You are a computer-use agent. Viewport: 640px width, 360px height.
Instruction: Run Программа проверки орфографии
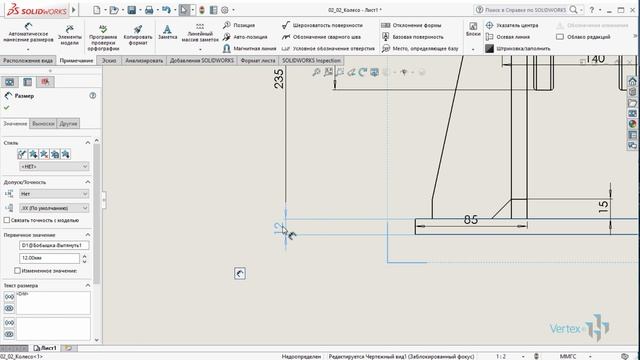pyautogui.click(x=103, y=37)
